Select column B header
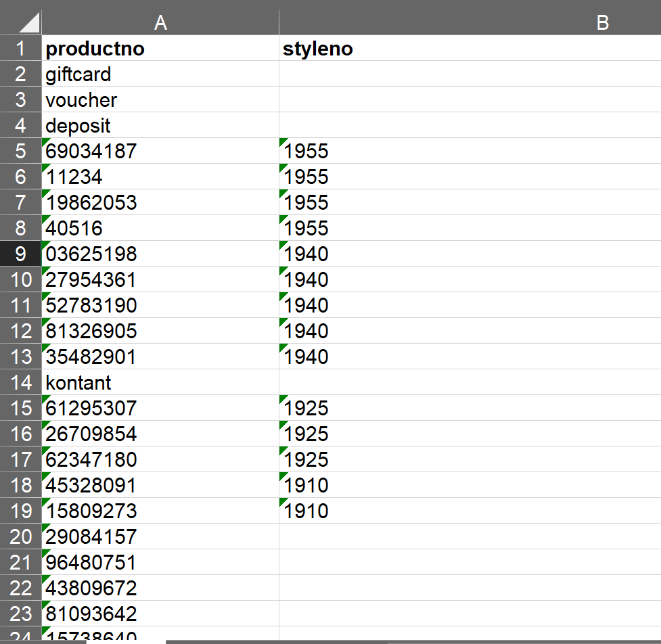Screen dimensions: 661x644 point(470,22)
